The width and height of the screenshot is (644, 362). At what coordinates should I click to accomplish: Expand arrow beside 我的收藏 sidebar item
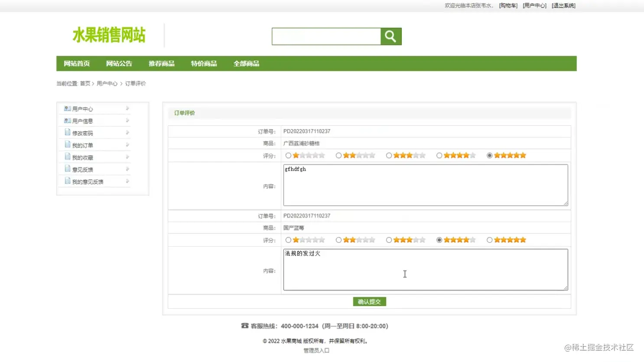pos(127,157)
